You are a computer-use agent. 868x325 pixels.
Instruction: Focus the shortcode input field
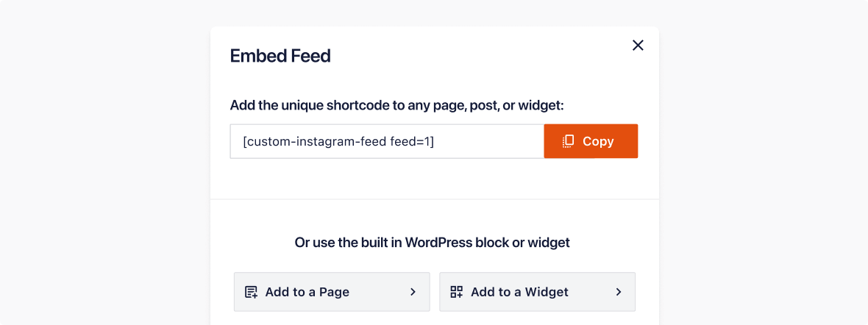pyautogui.click(x=387, y=141)
